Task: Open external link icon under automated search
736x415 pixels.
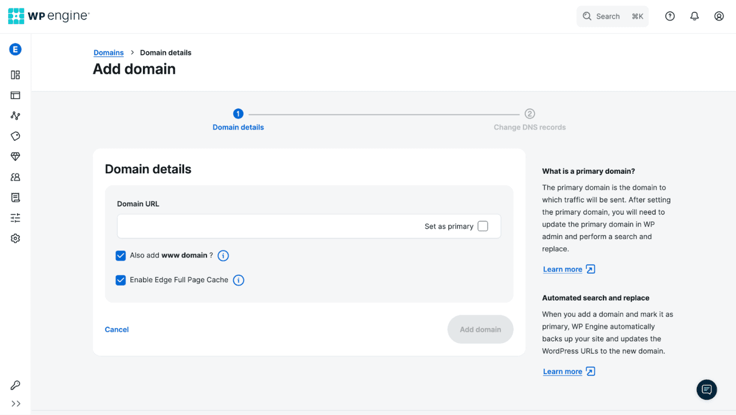Action: 590,371
